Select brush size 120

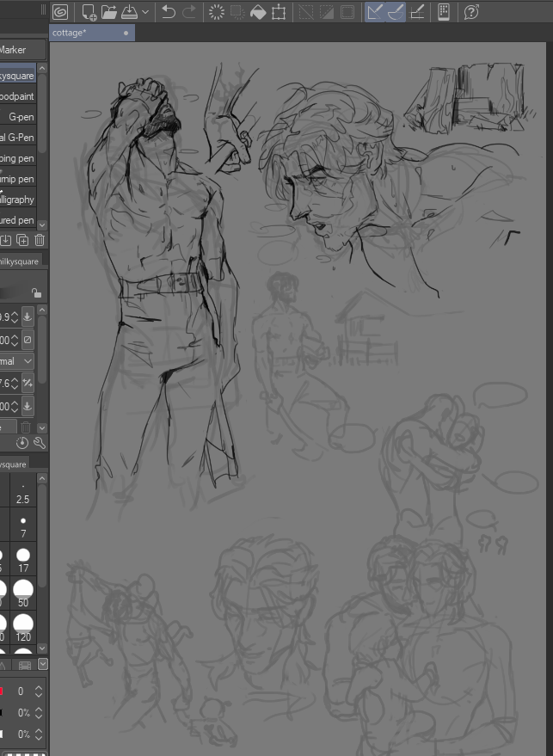(x=23, y=628)
